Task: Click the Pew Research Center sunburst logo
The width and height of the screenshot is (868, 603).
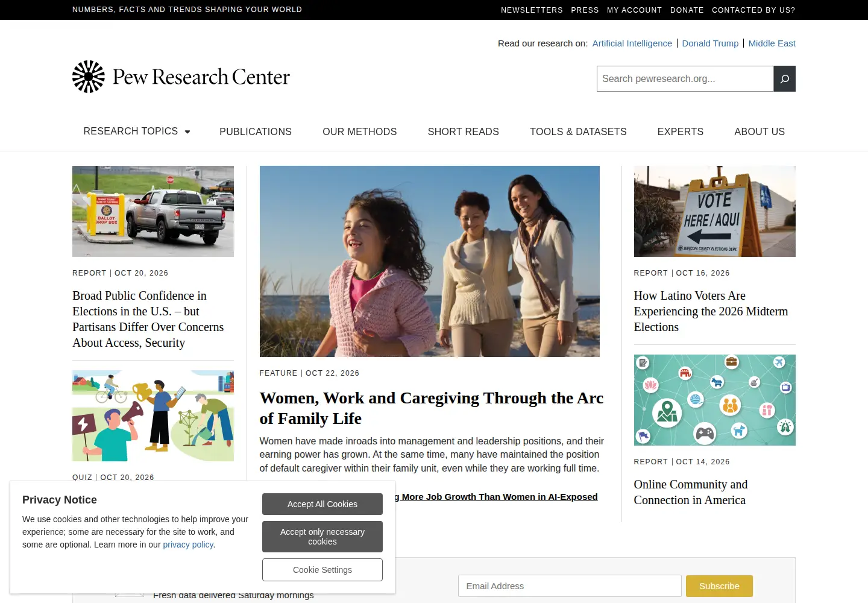Action: [89, 77]
